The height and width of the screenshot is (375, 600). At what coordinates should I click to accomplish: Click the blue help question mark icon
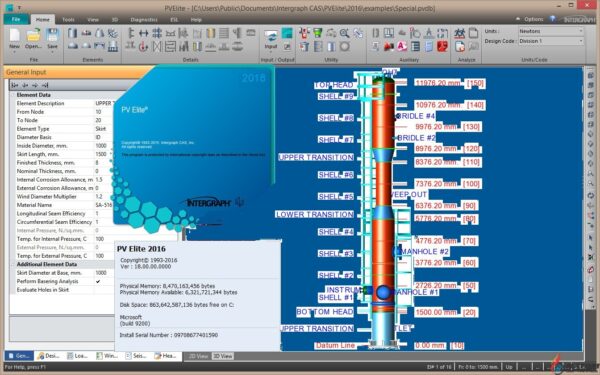pyautogui.click(x=553, y=19)
